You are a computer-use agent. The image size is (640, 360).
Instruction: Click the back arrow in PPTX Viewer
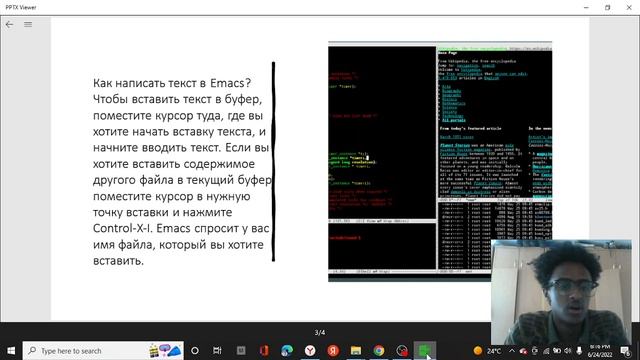9,24
